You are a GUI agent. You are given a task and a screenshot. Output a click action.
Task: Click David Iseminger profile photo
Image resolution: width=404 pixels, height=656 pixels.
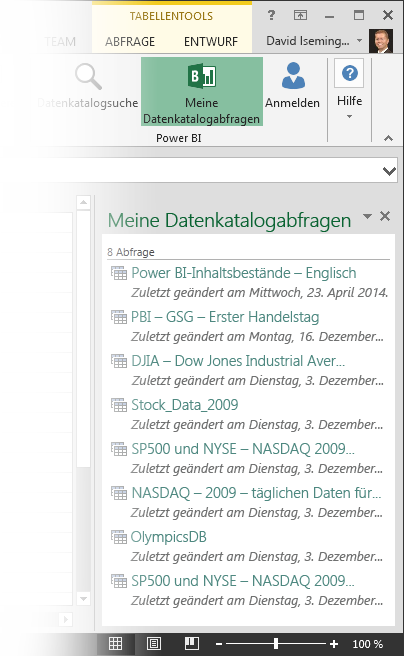[381, 41]
